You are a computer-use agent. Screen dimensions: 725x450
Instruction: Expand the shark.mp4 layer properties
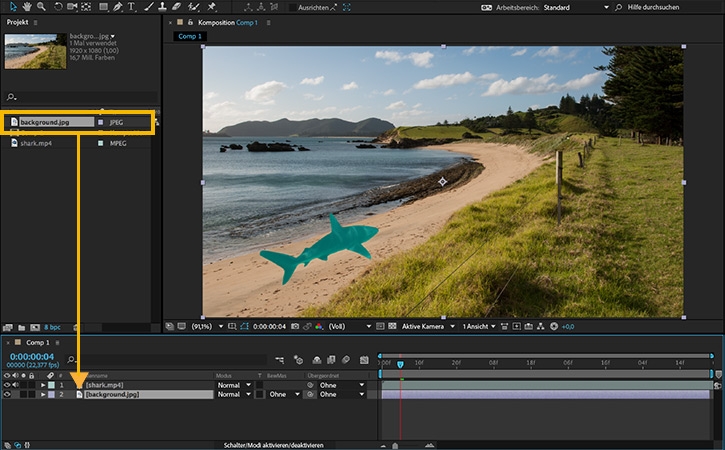(x=42, y=385)
